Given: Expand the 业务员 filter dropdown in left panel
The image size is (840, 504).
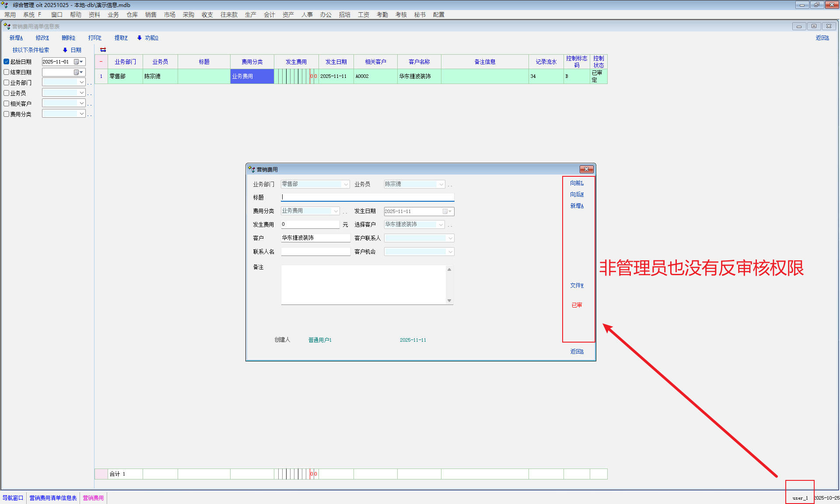Looking at the screenshot, I should 81,93.
